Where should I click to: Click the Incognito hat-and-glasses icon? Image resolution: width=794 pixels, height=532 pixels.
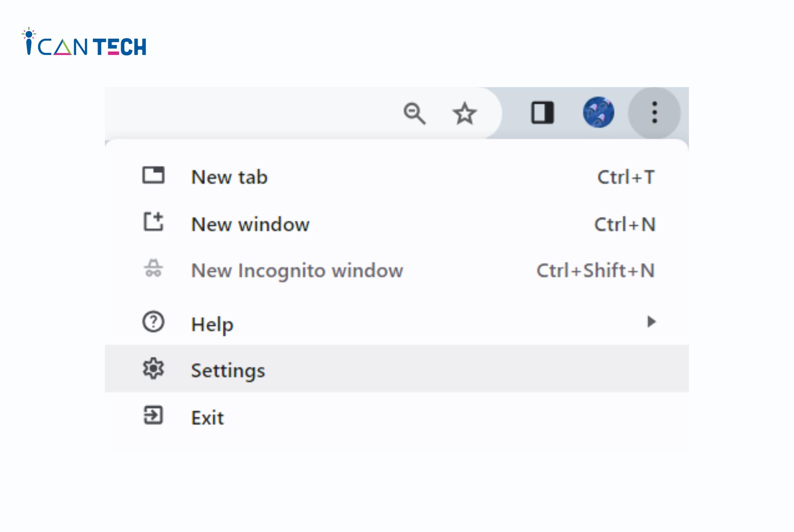pos(154,268)
